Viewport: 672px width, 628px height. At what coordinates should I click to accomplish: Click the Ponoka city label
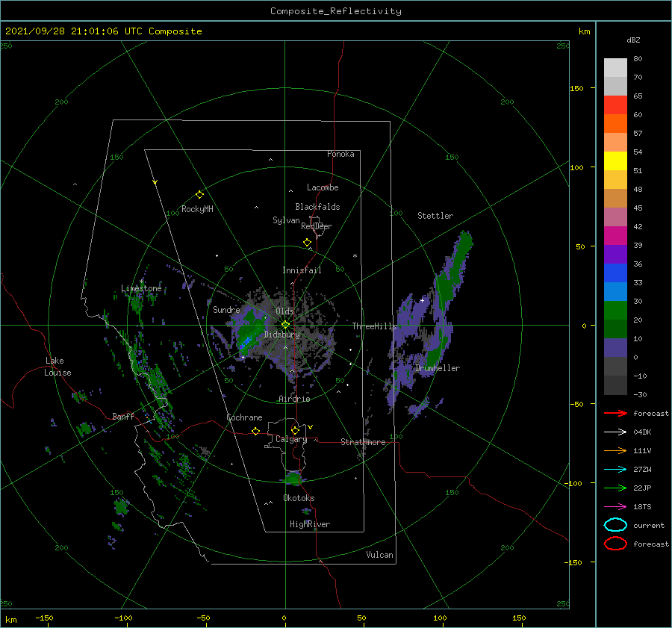tap(340, 154)
